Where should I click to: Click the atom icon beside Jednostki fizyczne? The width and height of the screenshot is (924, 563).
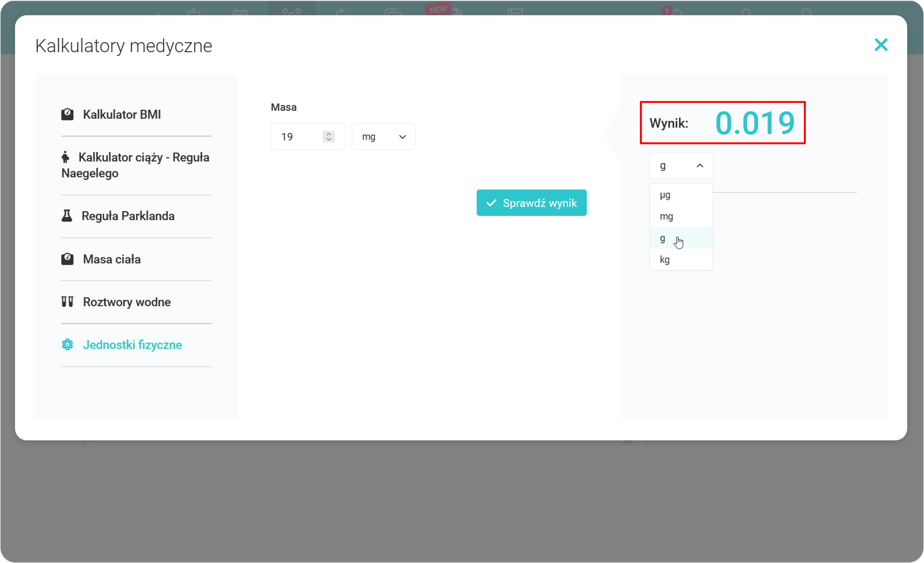click(68, 344)
